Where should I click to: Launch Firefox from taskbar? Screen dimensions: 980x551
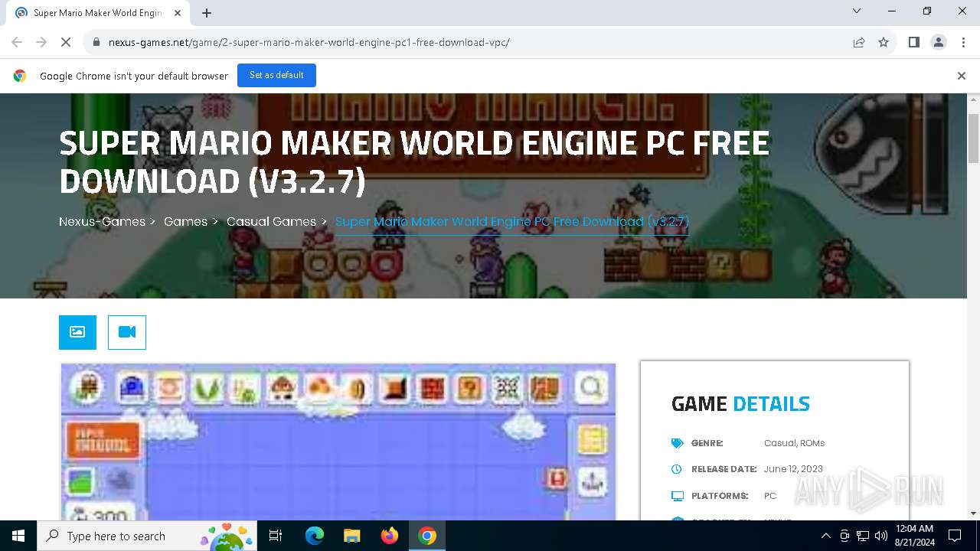pos(390,536)
